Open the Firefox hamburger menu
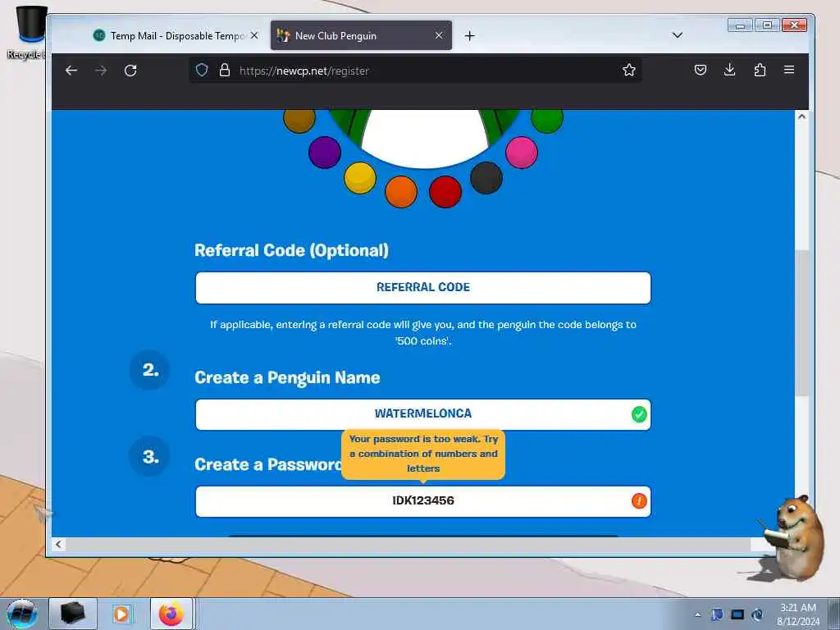The height and width of the screenshot is (630, 840). pos(789,70)
